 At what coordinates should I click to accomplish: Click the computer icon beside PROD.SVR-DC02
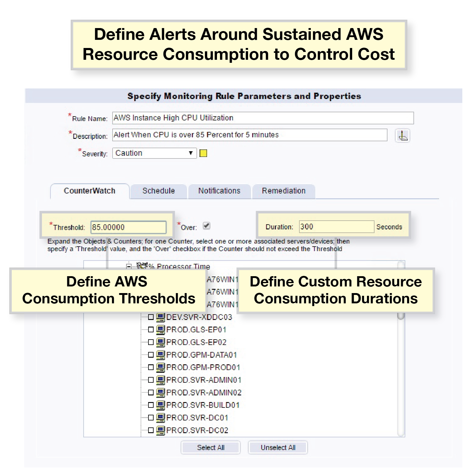point(161,430)
